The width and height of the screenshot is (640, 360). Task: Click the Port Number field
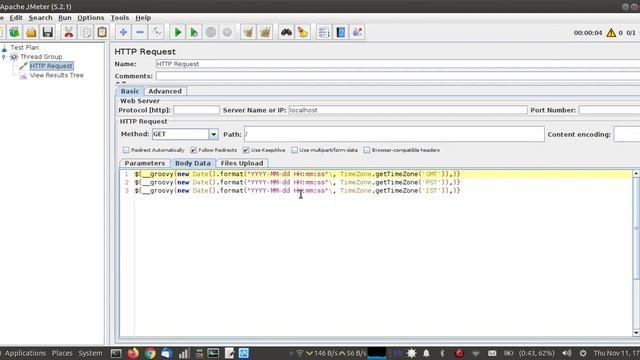(609, 110)
